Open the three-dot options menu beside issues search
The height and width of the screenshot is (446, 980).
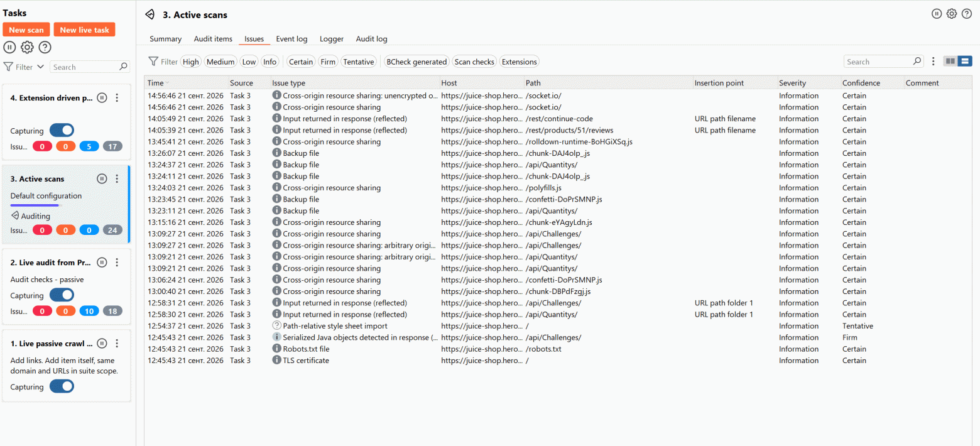tap(934, 62)
